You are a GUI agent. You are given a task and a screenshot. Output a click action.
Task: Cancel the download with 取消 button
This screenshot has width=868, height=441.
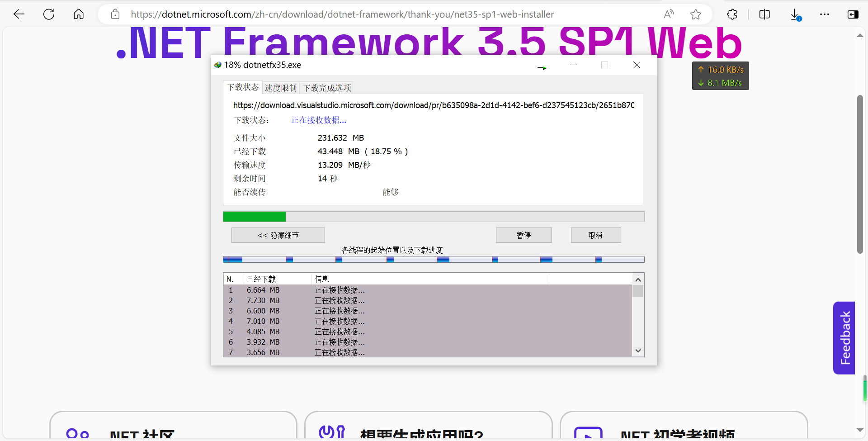[596, 235]
